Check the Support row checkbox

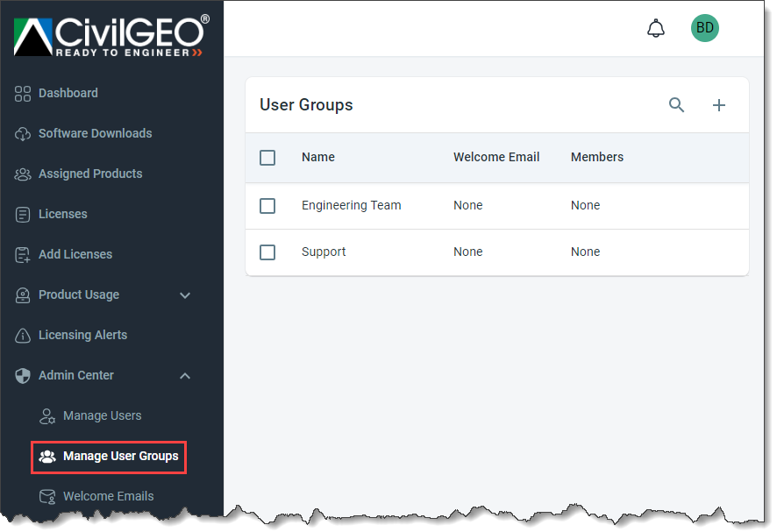tap(267, 252)
